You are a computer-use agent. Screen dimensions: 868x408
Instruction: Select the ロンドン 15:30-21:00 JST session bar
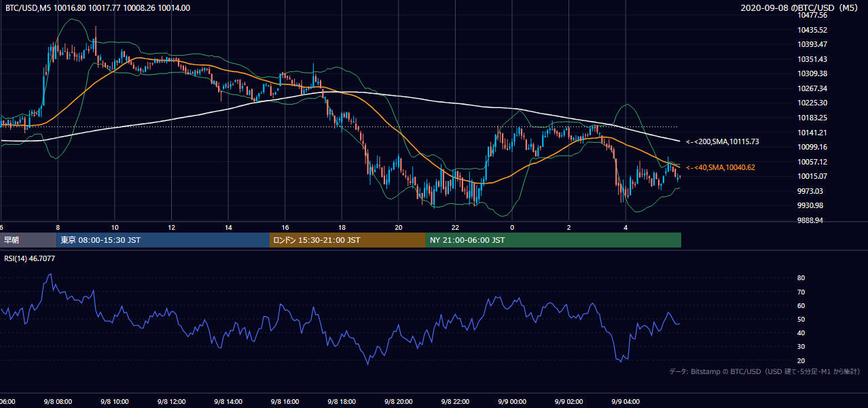(348, 240)
